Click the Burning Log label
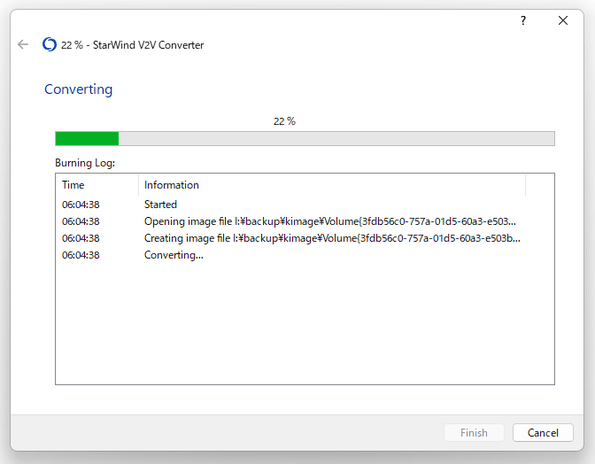 [85, 163]
